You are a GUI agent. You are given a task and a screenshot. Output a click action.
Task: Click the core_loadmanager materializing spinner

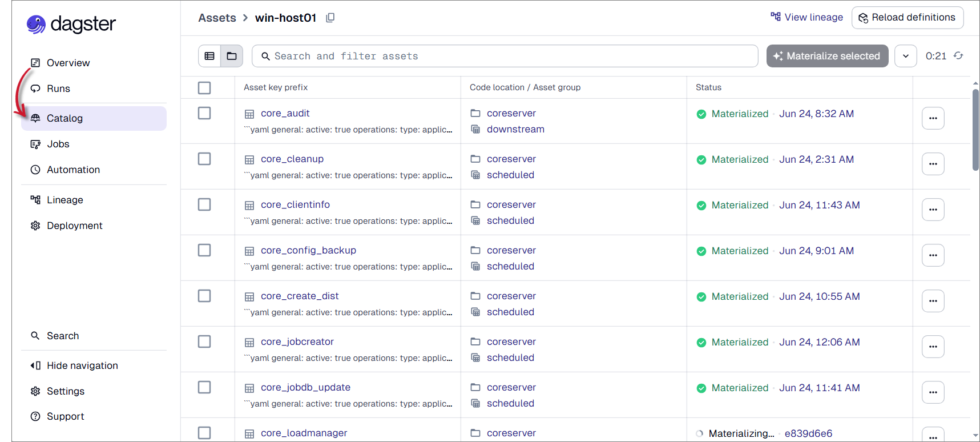click(x=700, y=433)
